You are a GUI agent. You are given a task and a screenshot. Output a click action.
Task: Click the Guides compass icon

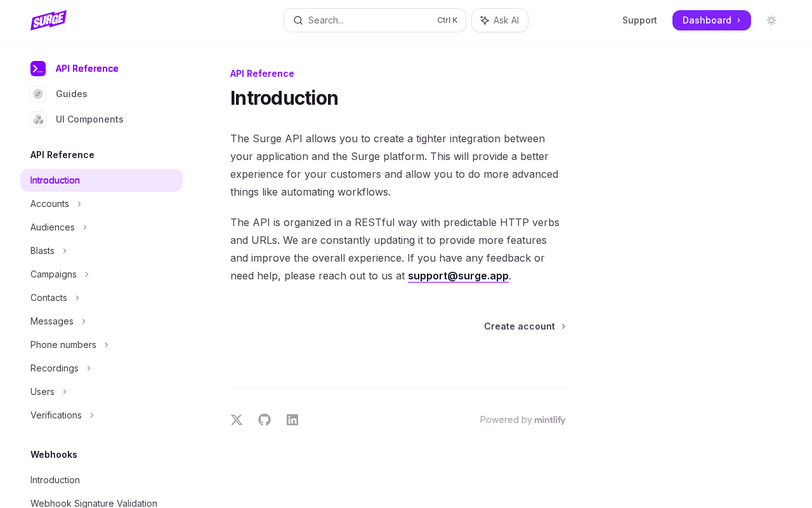click(38, 94)
